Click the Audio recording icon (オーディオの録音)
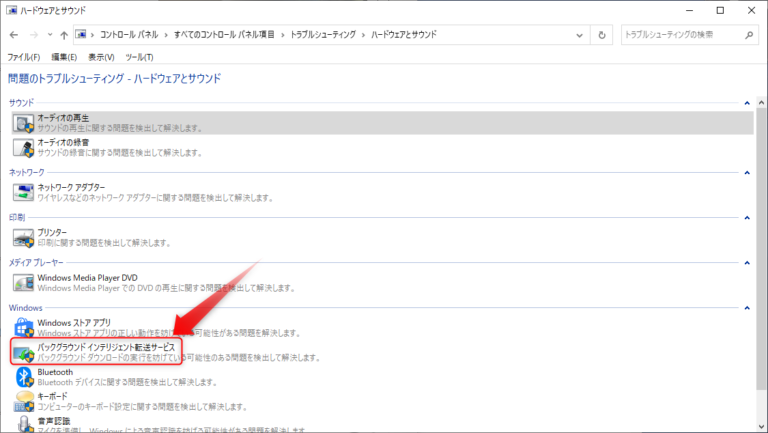 point(23,148)
